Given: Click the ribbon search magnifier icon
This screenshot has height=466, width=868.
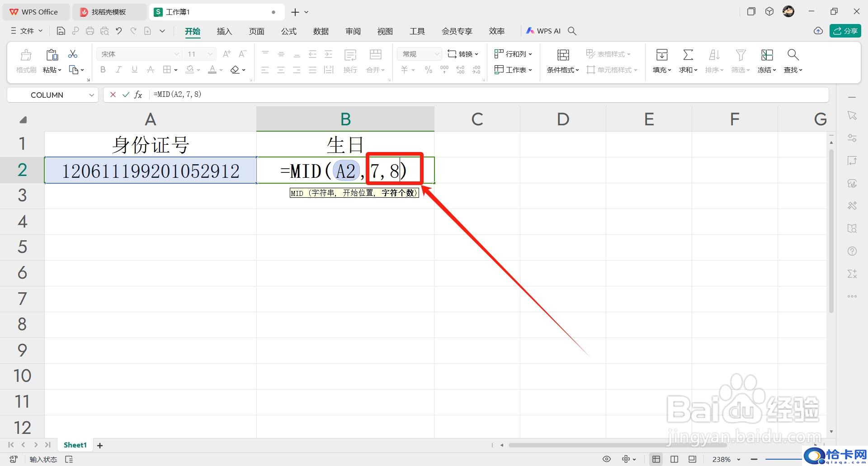Looking at the screenshot, I should [572, 31].
